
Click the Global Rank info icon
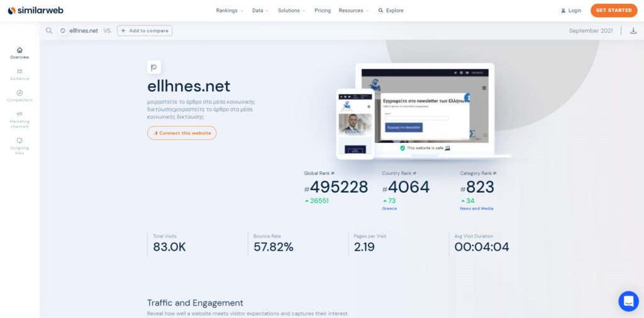coord(333,173)
